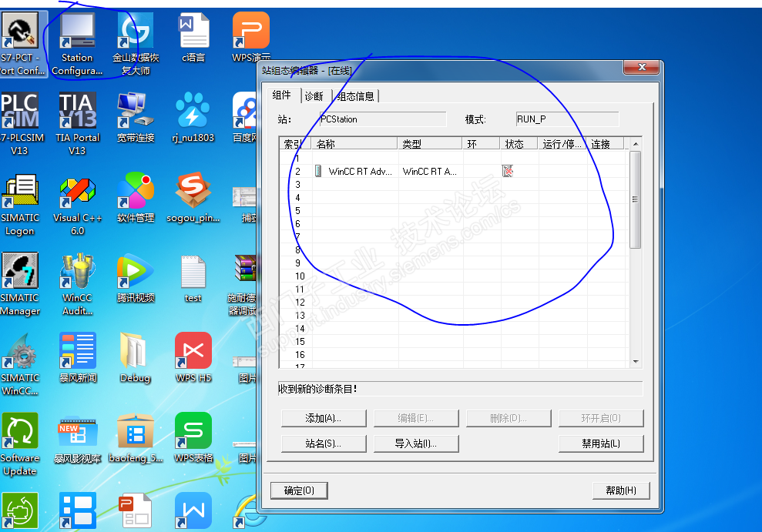This screenshot has height=532, width=762.
Task: Click the 模式 field showing RUN_P
Action: coord(567,119)
